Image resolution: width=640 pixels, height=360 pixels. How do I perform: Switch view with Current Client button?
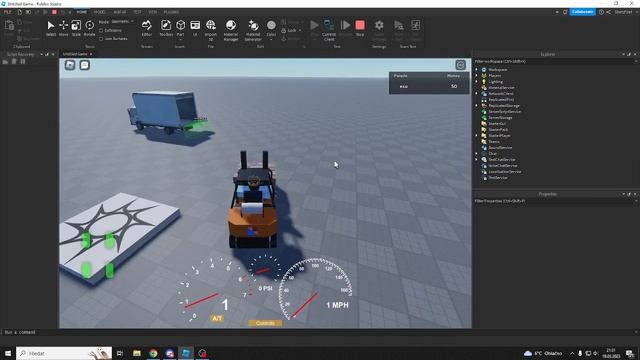coord(329,30)
